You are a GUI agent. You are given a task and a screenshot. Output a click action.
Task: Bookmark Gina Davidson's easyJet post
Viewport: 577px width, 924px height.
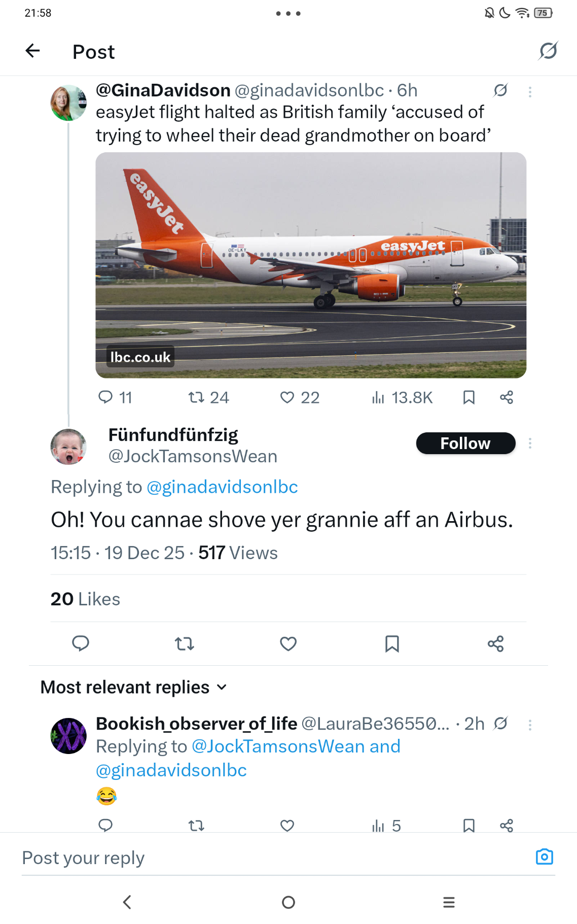click(469, 397)
